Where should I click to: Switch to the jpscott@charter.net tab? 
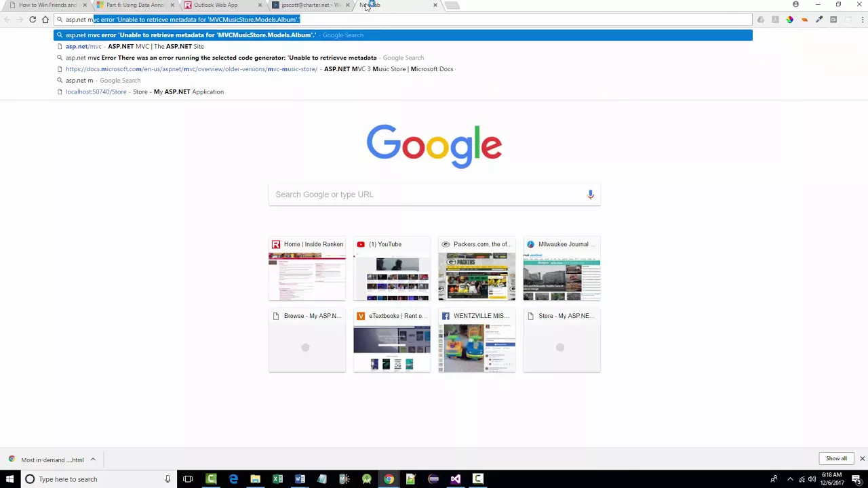pos(310,5)
